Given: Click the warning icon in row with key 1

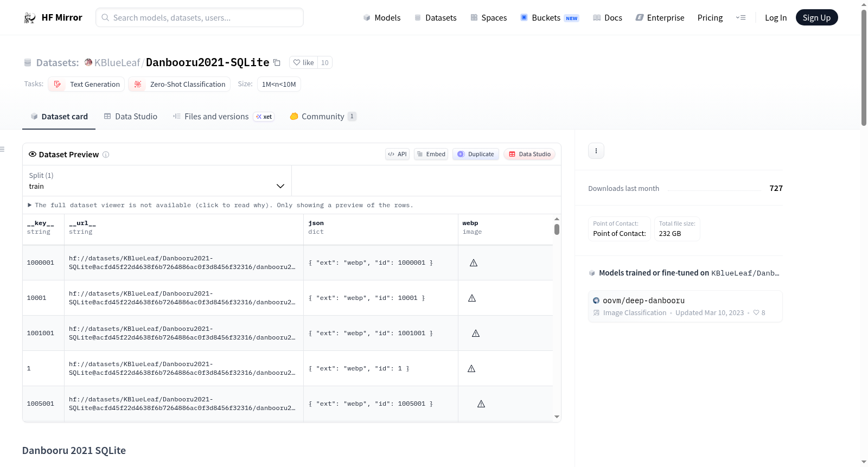Looking at the screenshot, I should [471, 368].
